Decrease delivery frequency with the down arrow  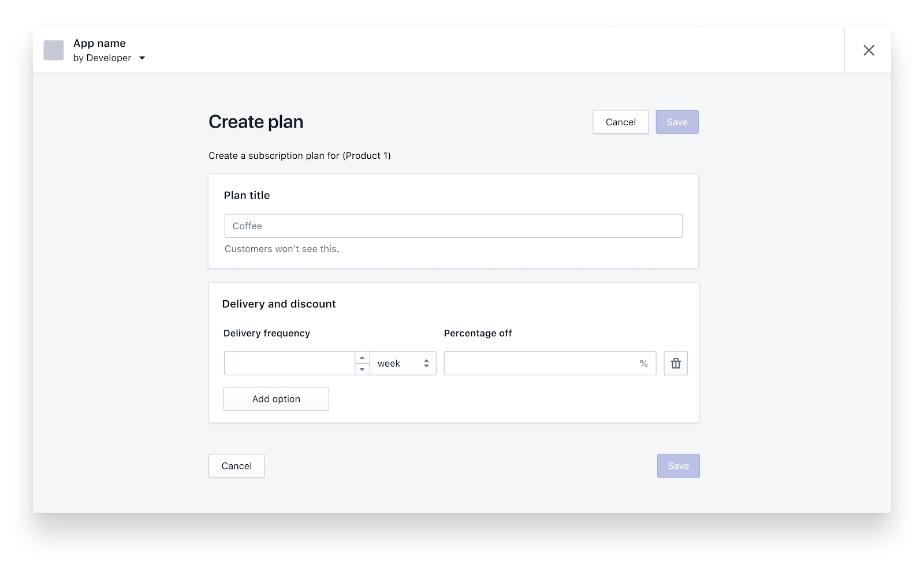click(362, 369)
